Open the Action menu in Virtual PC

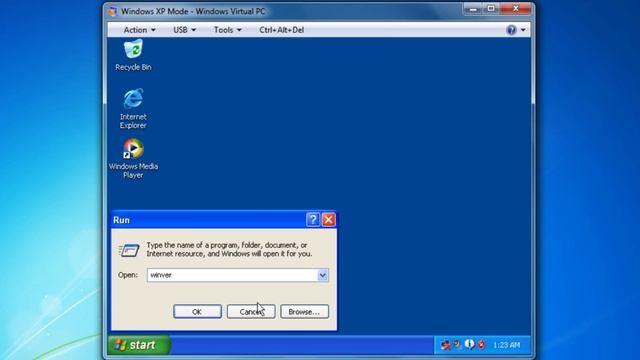(x=139, y=30)
